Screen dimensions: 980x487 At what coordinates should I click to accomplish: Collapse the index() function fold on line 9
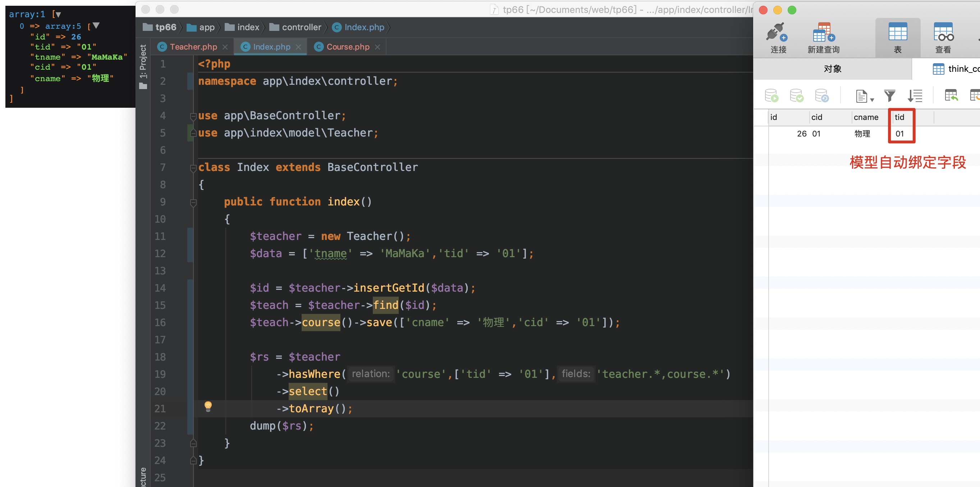pyautogui.click(x=193, y=202)
